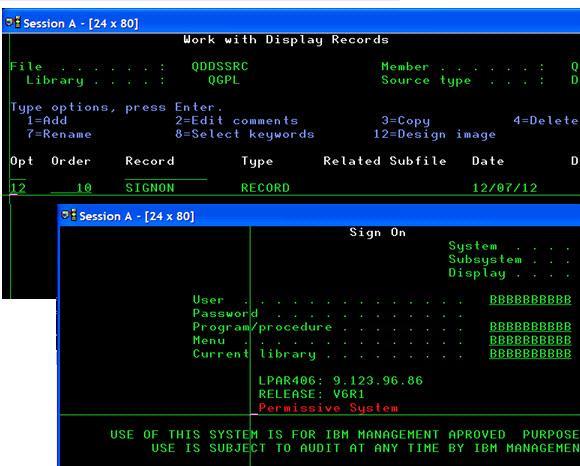Click the Display label in Sign On
Image resolution: width=580 pixels, height=466 pixels.
pyautogui.click(x=477, y=273)
